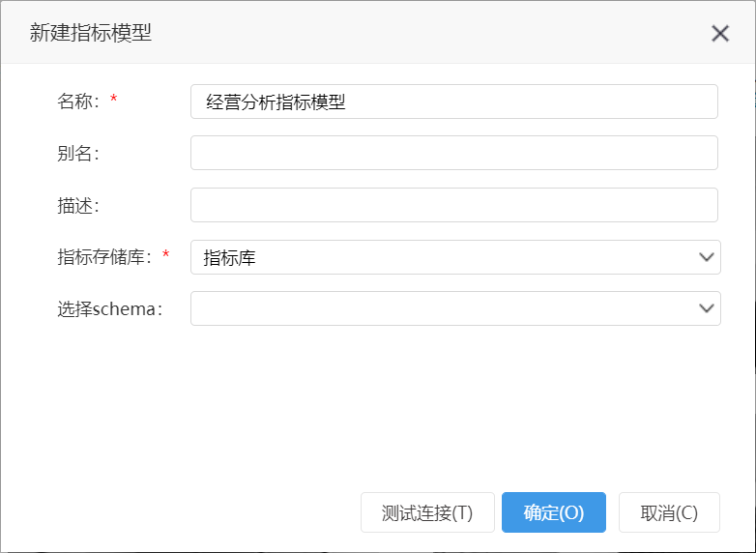The image size is (756, 553).
Task: Click the 选择schema label
Action: [110, 308]
